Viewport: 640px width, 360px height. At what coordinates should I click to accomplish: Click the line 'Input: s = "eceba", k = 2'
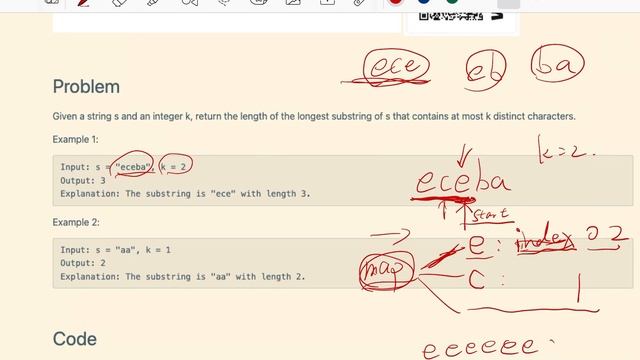click(123, 167)
